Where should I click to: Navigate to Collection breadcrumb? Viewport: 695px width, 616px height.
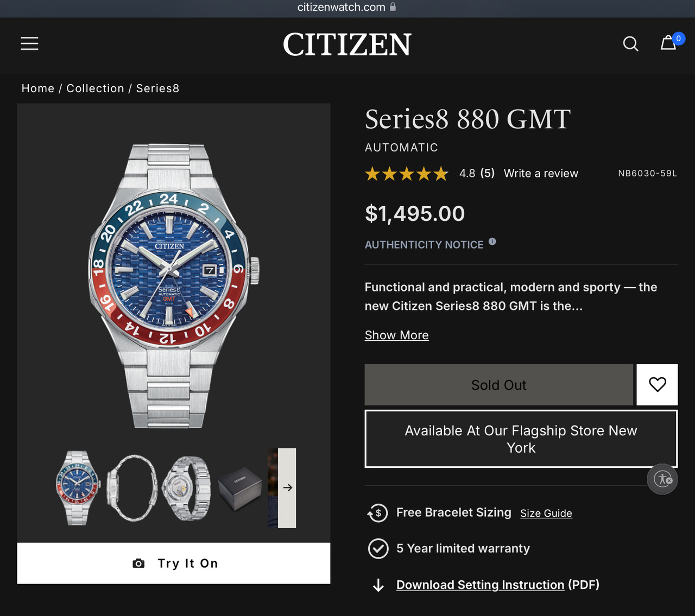(x=95, y=88)
